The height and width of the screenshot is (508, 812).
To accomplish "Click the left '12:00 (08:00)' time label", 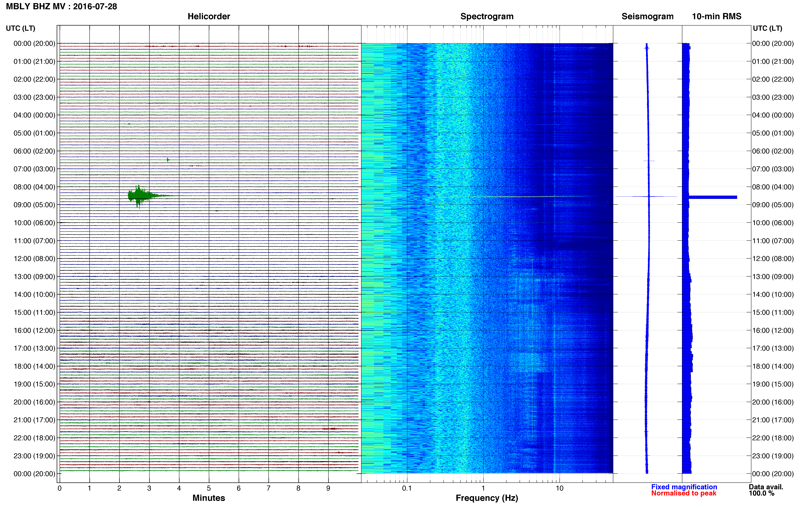I will point(34,259).
